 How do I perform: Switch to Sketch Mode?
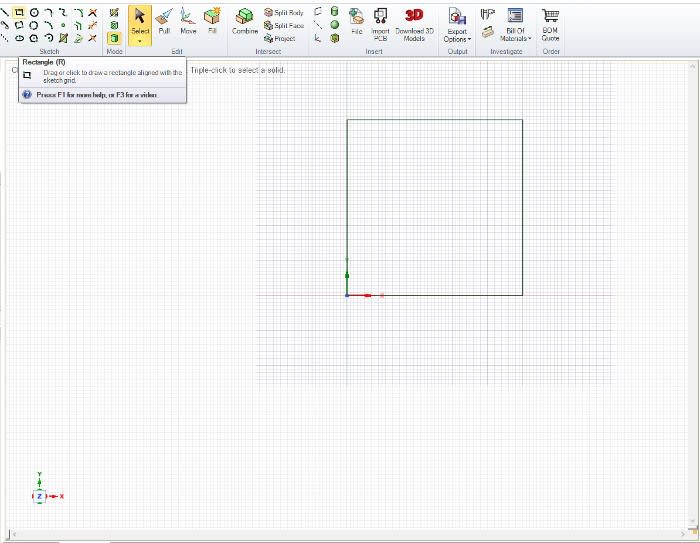click(x=114, y=13)
